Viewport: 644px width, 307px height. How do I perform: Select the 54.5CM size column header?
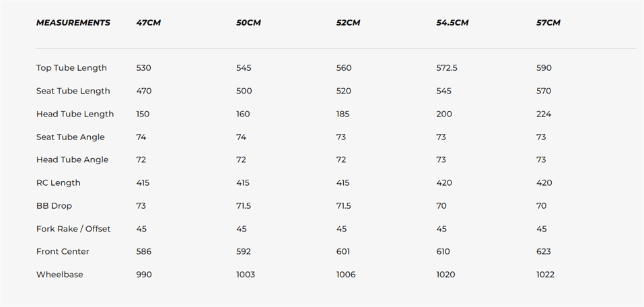452,23
